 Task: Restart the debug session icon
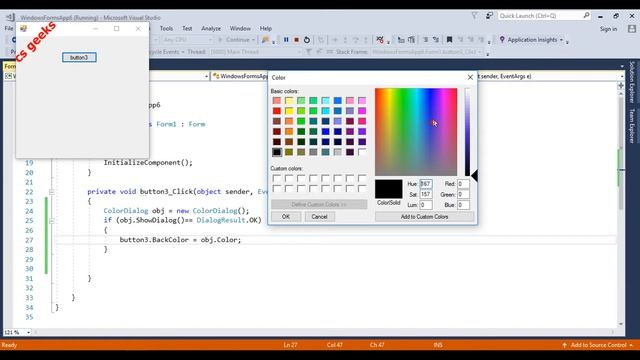307,40
